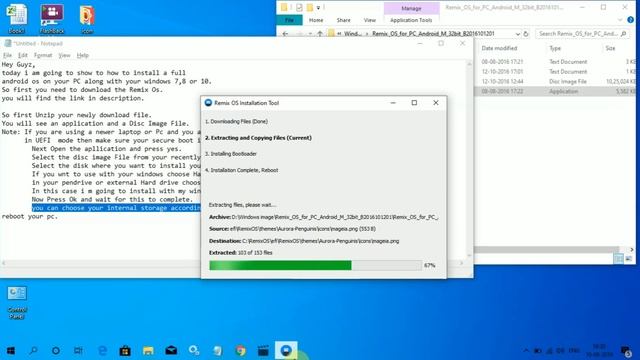Select the Text Document dated 08-08-2016 17:21
Viewport: 640px width, 360px height.
555,62
